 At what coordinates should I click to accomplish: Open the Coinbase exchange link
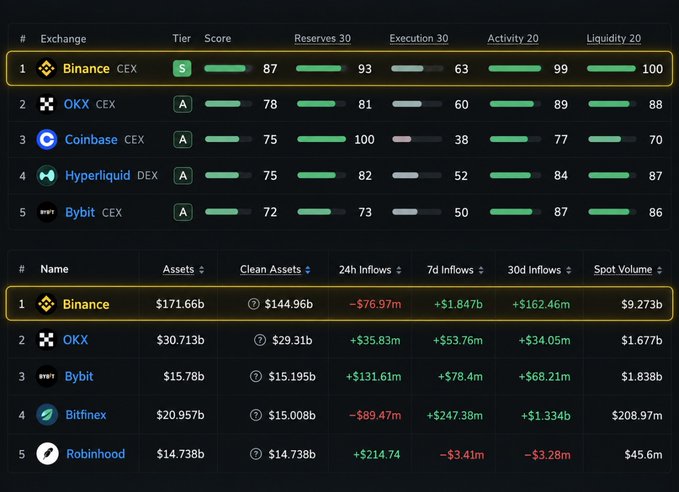(91, 139)
